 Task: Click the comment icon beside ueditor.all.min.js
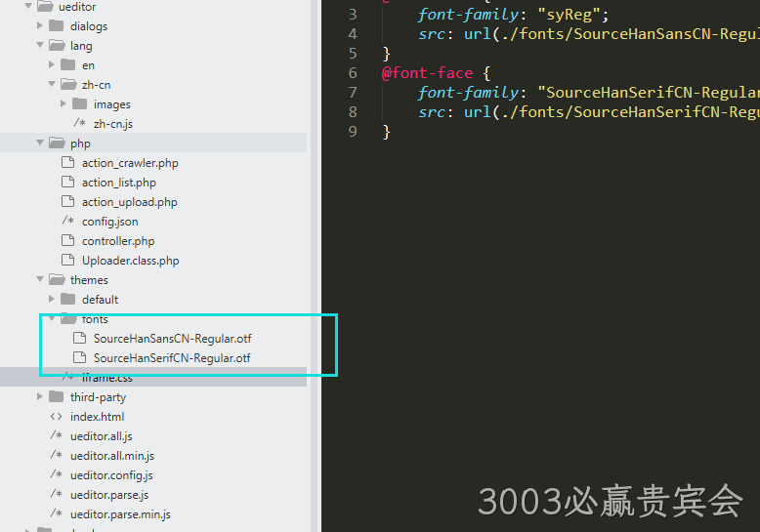(57, 455)
